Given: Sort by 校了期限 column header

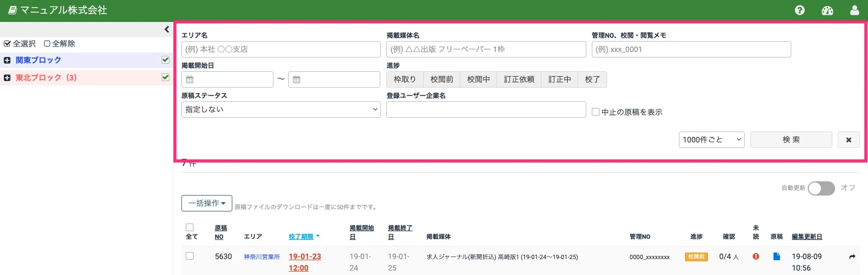Looking at the screenshot, I should tap(301, 237).
